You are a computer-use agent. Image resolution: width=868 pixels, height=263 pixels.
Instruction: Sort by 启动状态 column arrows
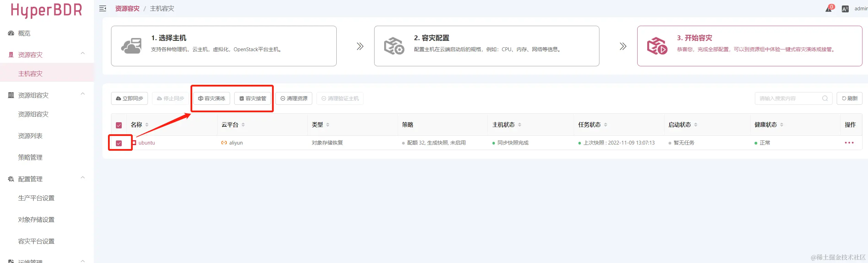coord(696,125)
